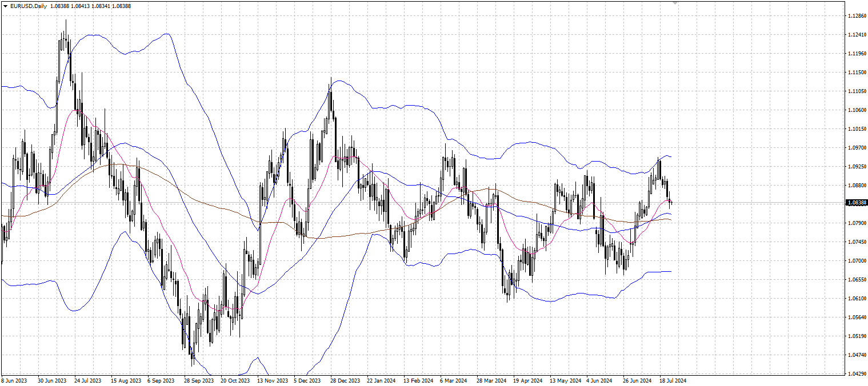Click the 28 Dec 2023 date label

345,380
